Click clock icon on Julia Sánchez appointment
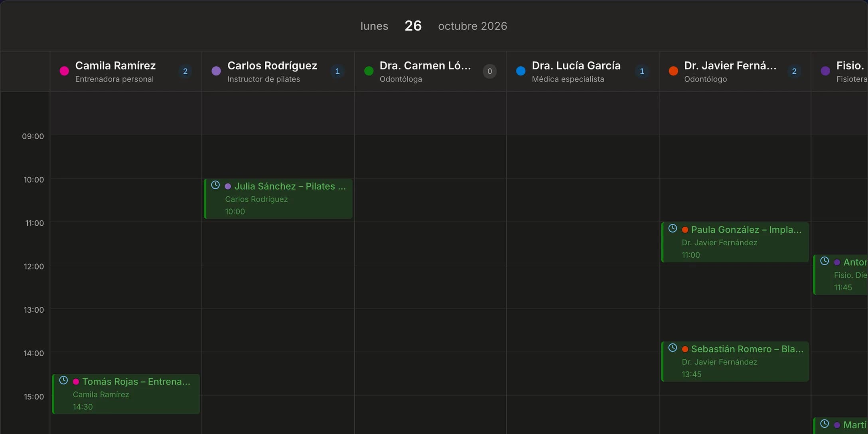 215,185
